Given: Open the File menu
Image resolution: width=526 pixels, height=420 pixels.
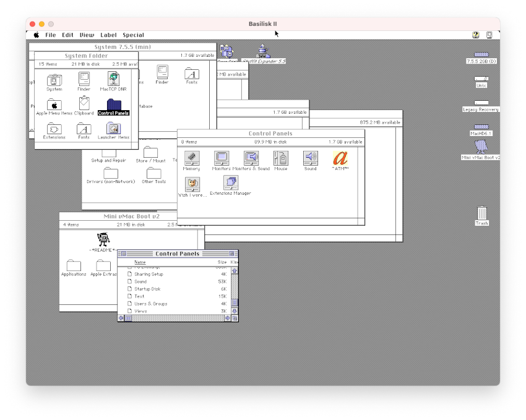Looking at the screenshot, I should coord(51,35).
